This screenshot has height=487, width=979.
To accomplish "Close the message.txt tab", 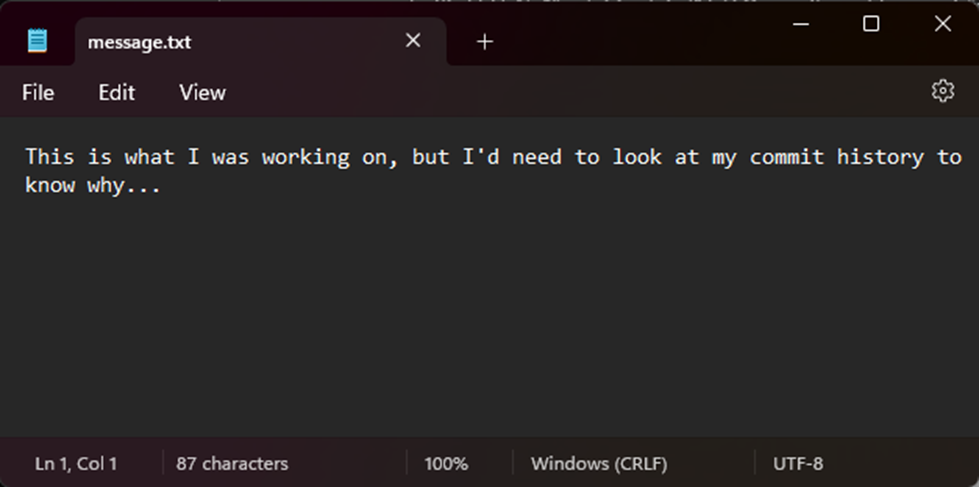I will point(413,41).
